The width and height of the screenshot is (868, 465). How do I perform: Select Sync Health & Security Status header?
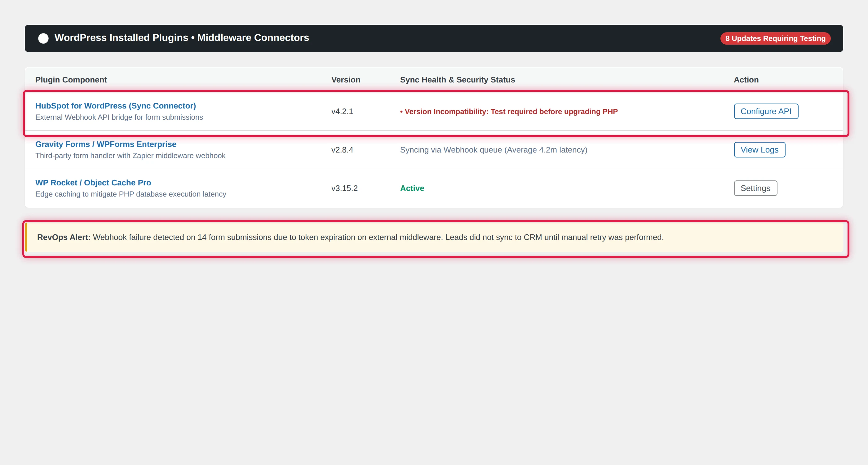[x=457, y=80]
